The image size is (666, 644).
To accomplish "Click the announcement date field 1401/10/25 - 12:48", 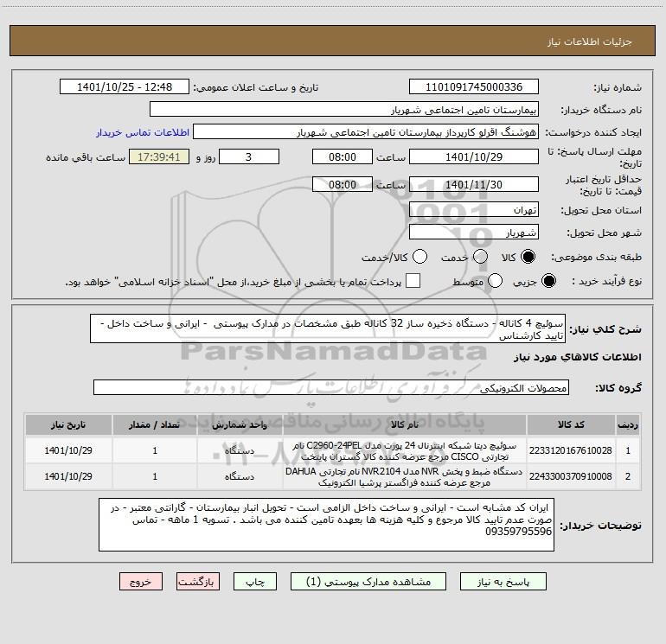I will [125, 87].
